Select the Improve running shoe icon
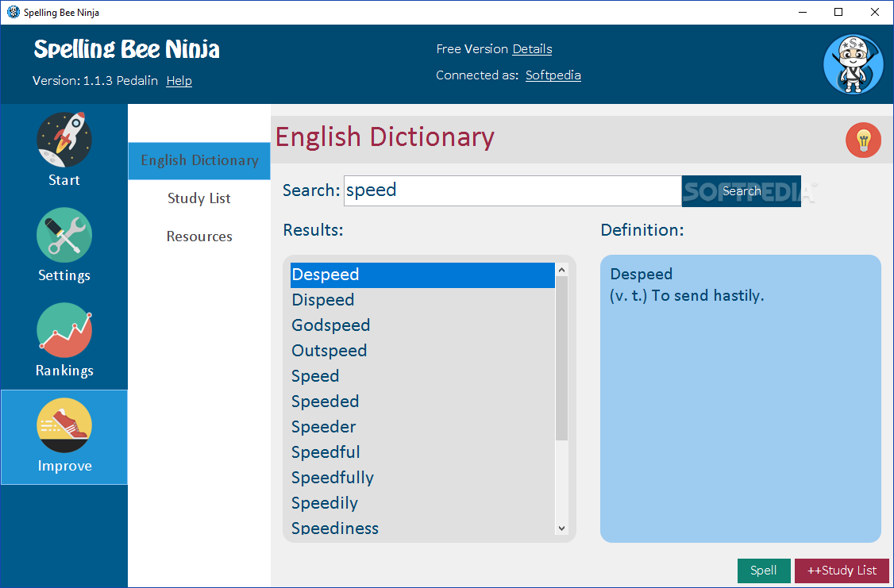 64,425
